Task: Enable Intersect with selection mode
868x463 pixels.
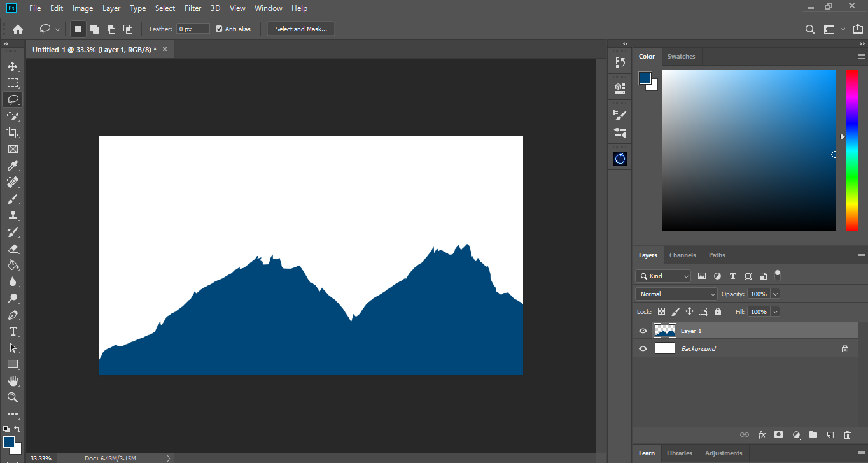Action: pyautogui.click(x=128, y=29)
